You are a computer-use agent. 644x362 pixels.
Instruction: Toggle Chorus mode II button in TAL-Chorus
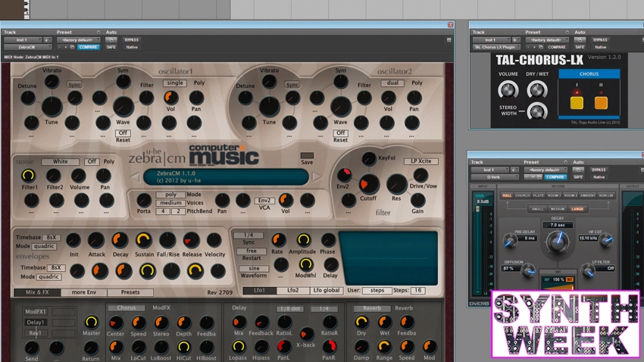point(601,102)
